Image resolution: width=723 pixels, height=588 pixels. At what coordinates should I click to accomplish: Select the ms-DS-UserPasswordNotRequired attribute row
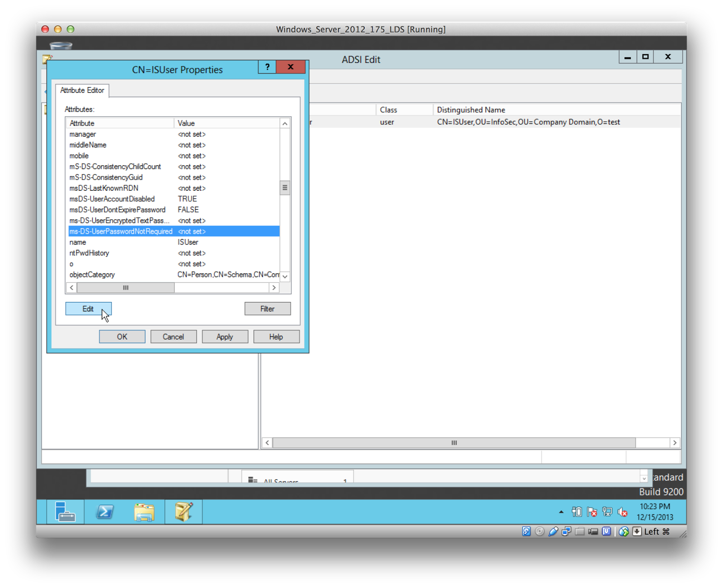[x=174, y=231]
